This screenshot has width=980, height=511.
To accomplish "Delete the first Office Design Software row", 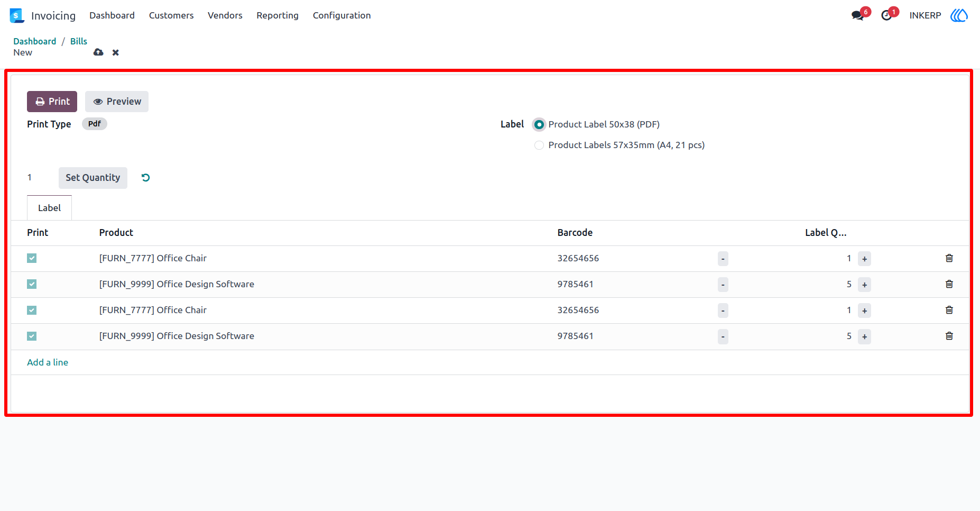I will point(949,284).
